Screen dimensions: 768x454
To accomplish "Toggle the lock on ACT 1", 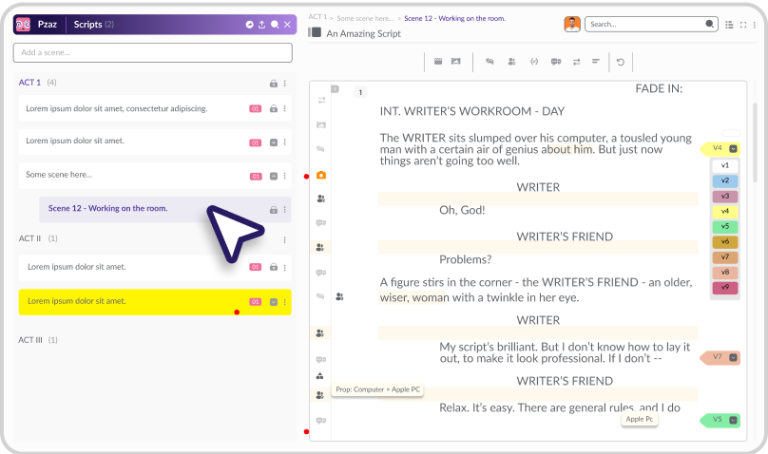I will [273, 83].
